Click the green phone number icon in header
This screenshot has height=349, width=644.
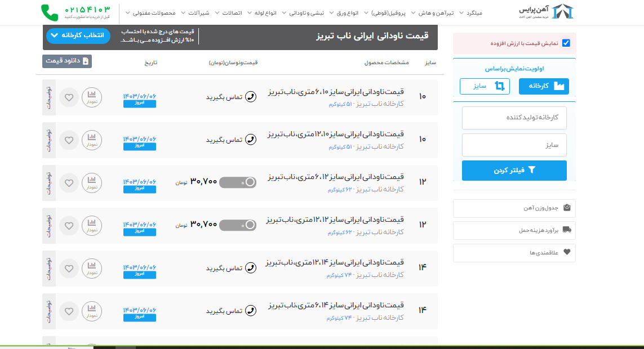[x=50, y=12]
